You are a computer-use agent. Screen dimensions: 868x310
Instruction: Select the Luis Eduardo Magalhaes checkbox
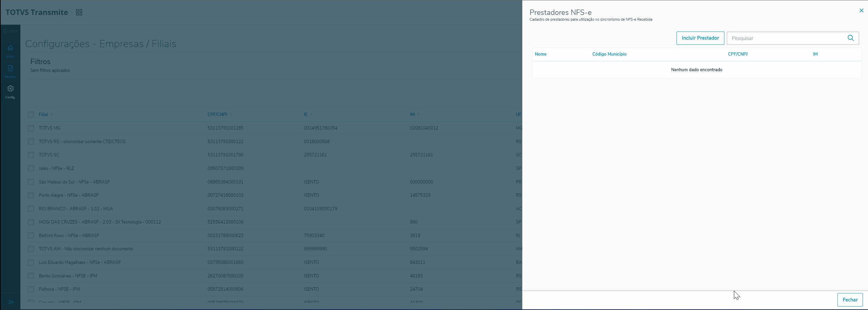(31, 263)
